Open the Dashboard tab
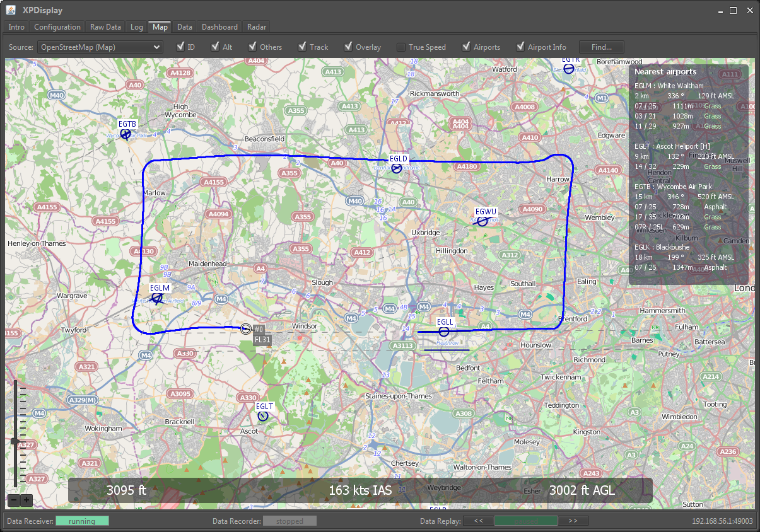 click(219, 27)
